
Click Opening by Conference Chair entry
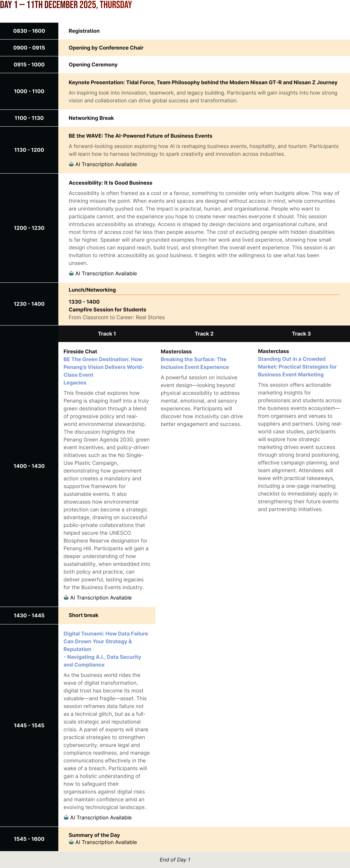tap(106, 48)
